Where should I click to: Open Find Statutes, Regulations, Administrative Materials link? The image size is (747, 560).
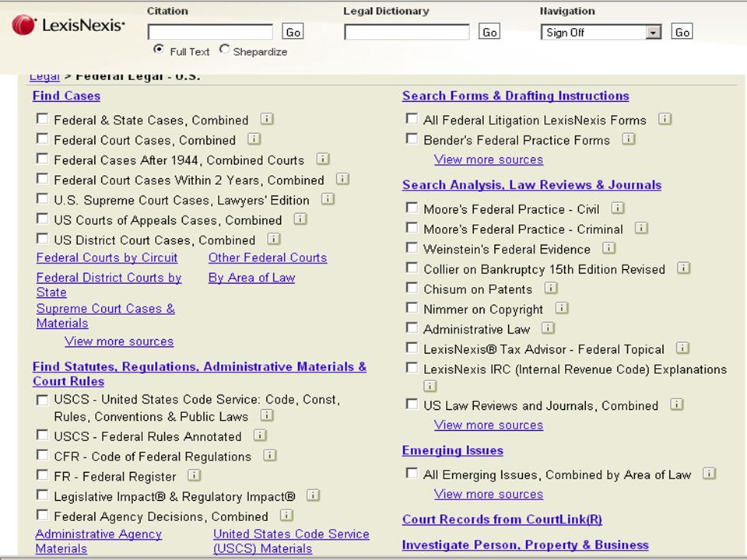pyautogui.click(x=199, y=374)
